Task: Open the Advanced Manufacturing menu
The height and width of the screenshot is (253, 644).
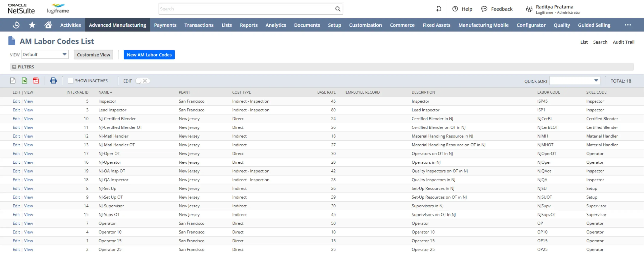Action: point(117,25)
